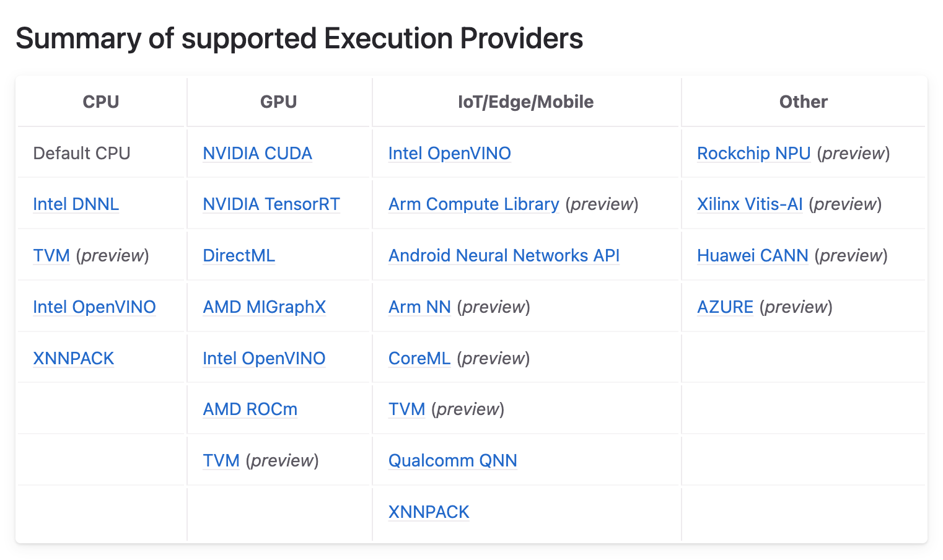
Task: Click the Intel DNNL link
Action: [76, 204]
